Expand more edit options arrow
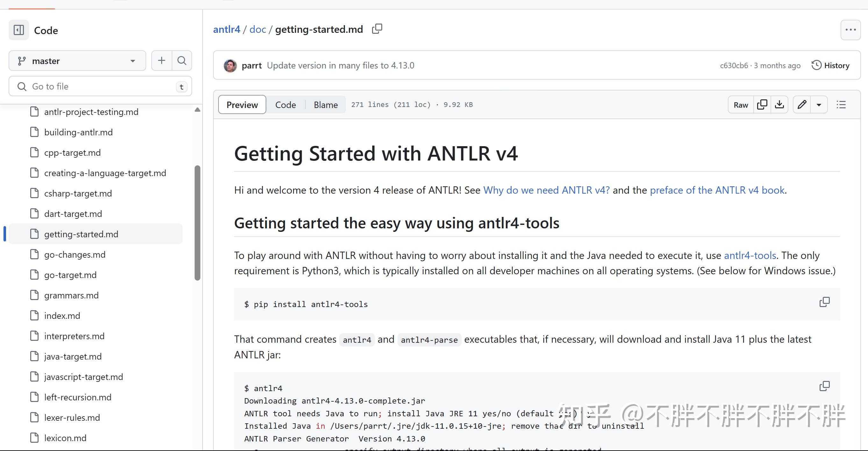868x451 pixels. point(819,105)
